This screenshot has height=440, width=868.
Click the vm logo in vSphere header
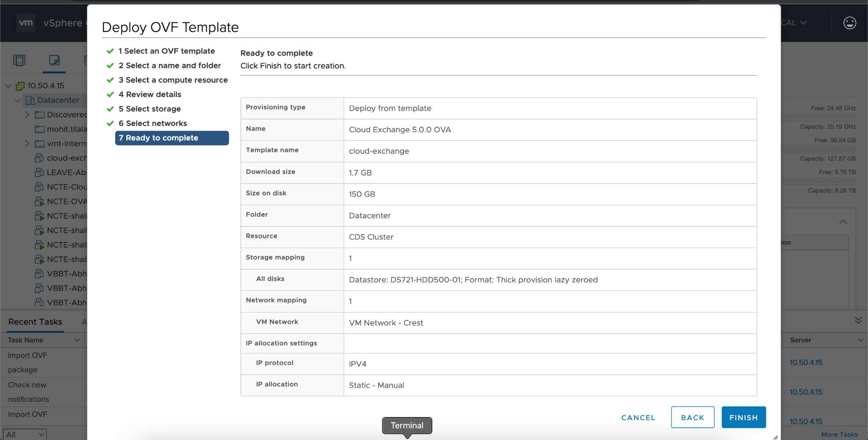point(26,23)
